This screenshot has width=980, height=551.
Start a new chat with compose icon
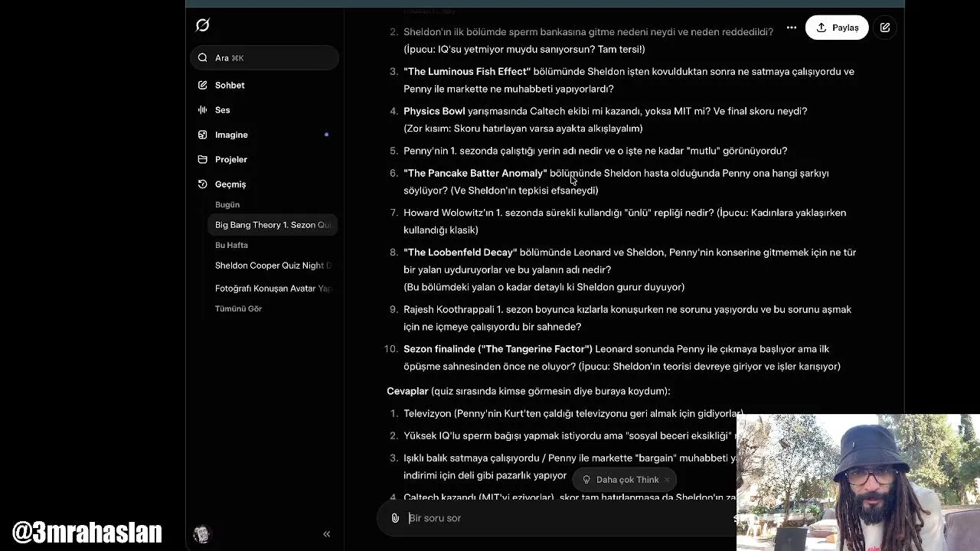pyautogui.click(x=885, y=28)
